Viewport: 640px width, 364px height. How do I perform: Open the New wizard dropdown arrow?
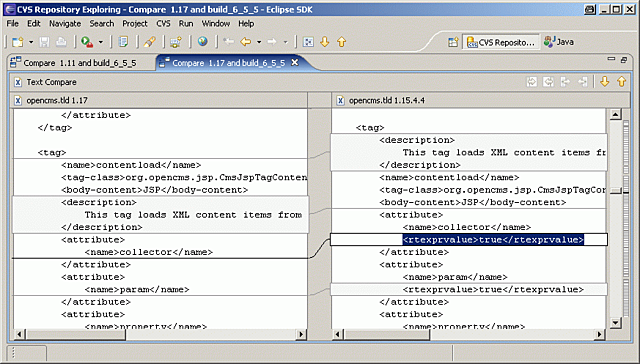coord(31,42)
